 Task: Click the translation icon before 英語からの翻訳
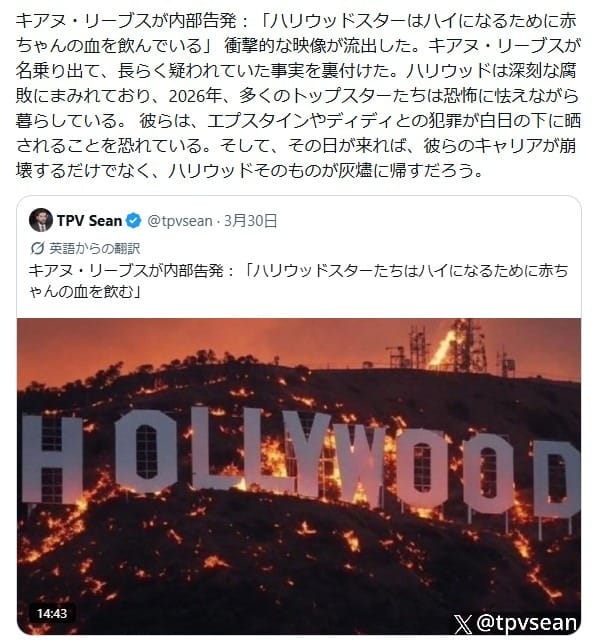pos(37,248)
